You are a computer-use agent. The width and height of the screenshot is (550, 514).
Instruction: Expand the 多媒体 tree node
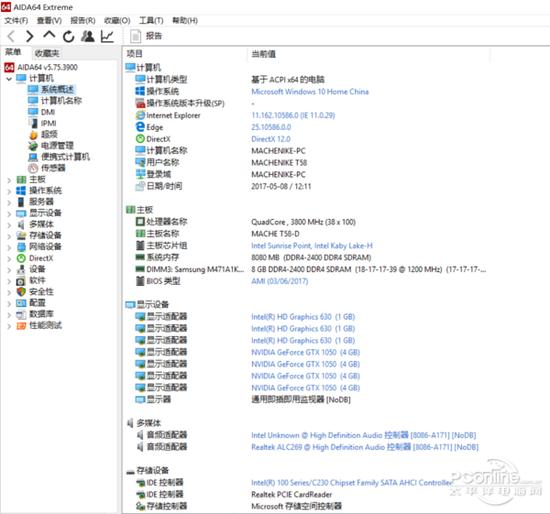coord(9,225)
